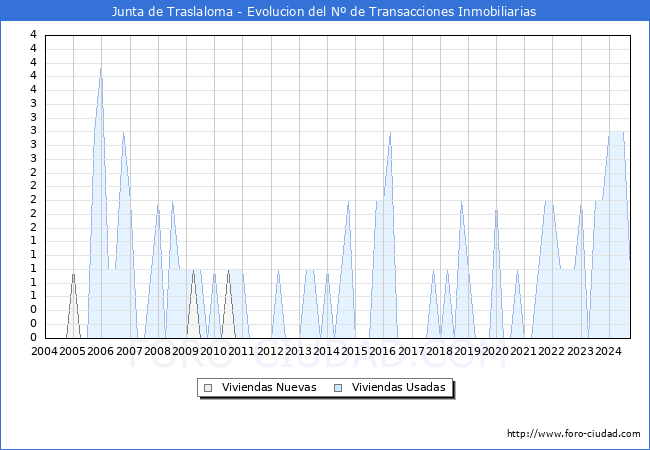Viewport: 650px width, 450px height.
Task: Click the gray new homes peak in 2005
Action: tap(73, 274)
